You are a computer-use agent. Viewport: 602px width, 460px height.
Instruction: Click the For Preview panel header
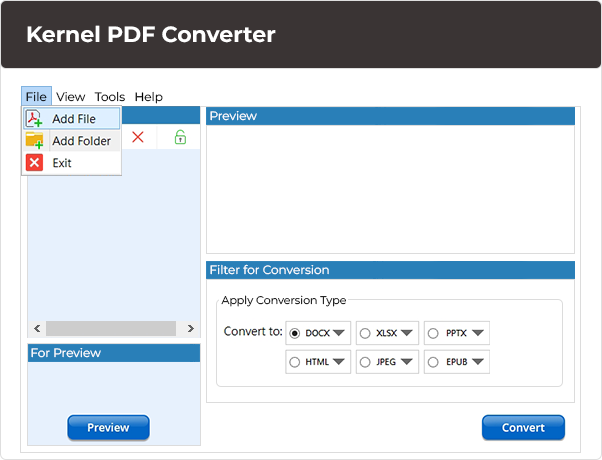pyautogui.click(x=114, y=353)
